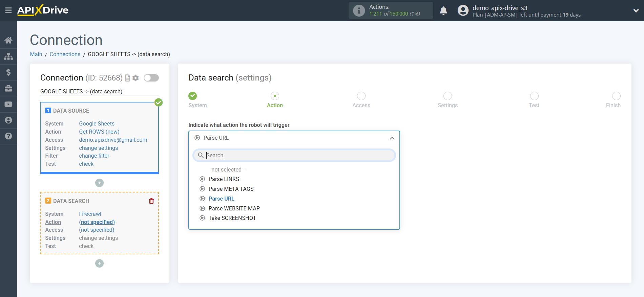Click play icon beside Parse LINKS
Viewport: 644px width, 297px height.
click(x=202, y=179)
